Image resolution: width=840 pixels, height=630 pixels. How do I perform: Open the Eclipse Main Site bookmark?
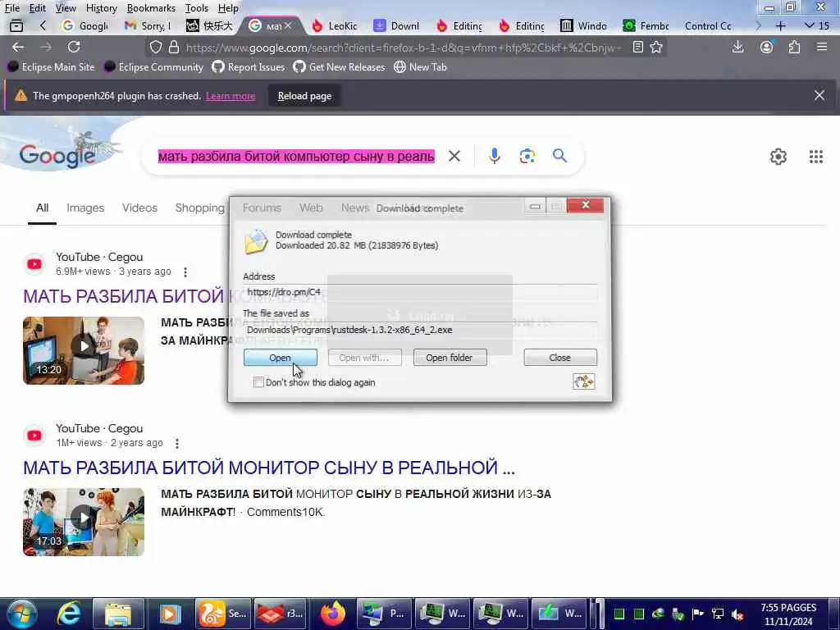coord(51,67)
